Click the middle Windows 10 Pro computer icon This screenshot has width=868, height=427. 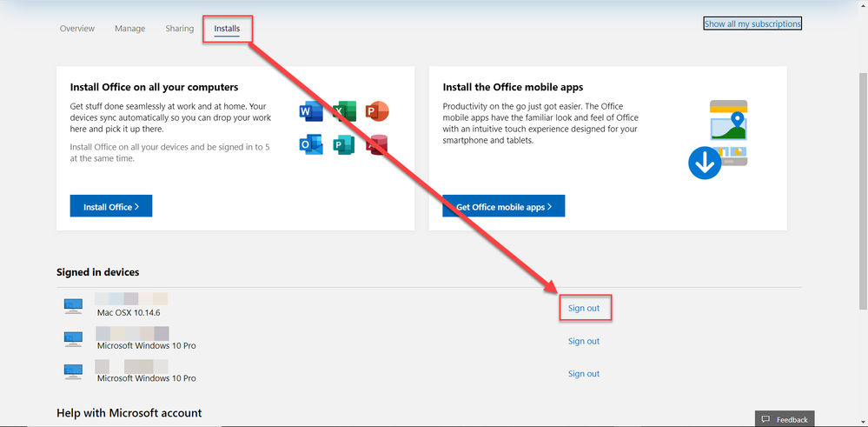pos(73,339)
